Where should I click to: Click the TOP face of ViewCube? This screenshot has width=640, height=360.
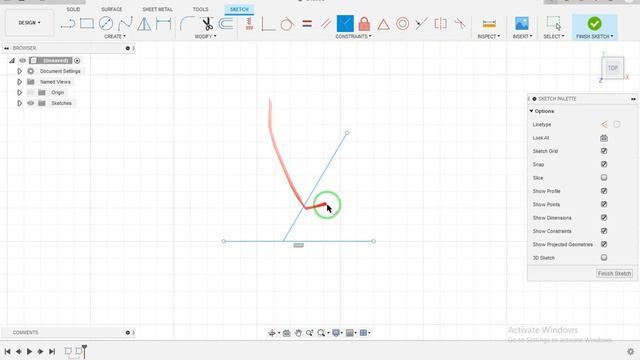(x=612, y=68)
